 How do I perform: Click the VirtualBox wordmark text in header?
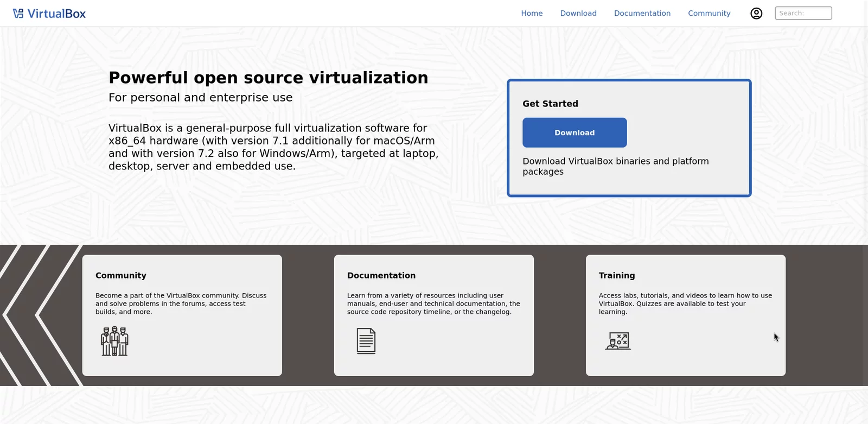tap(56, 14)
